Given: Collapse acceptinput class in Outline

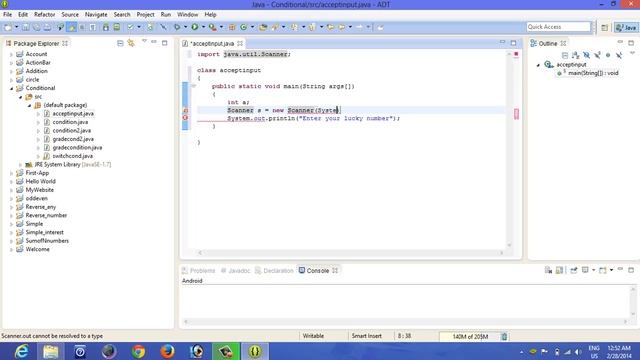Looking at the screenshot, I should (538, 65).
